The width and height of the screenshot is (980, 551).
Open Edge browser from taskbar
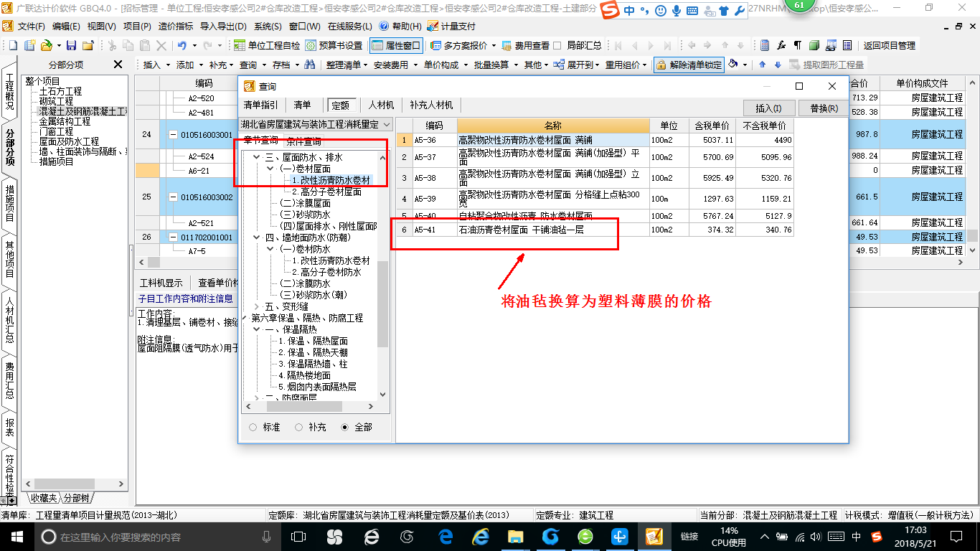pos(446,537)
